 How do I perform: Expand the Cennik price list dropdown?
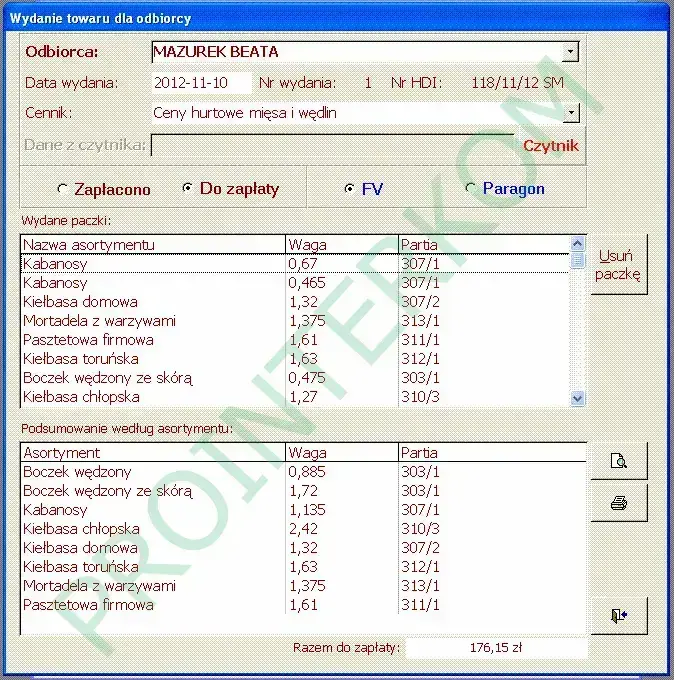572,113
